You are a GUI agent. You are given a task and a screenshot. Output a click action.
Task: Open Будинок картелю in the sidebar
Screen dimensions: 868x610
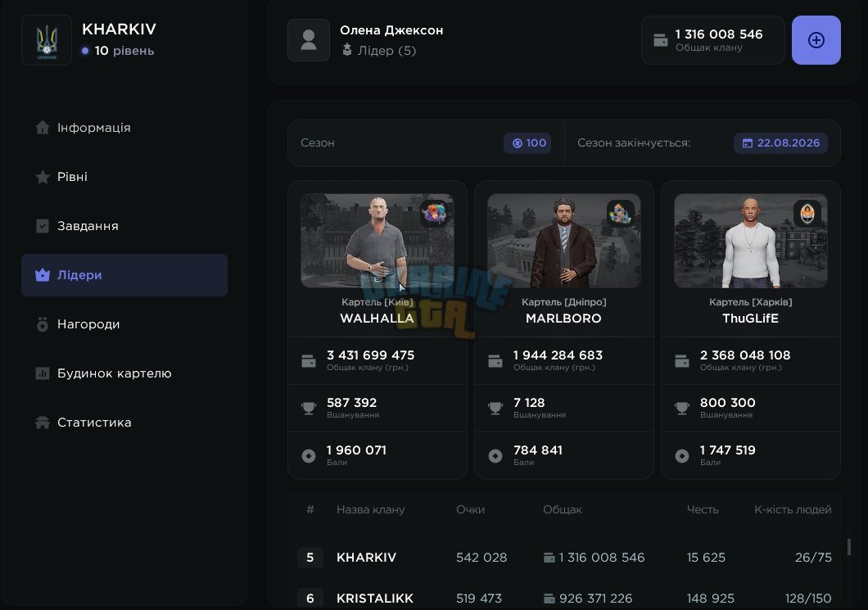124,373
